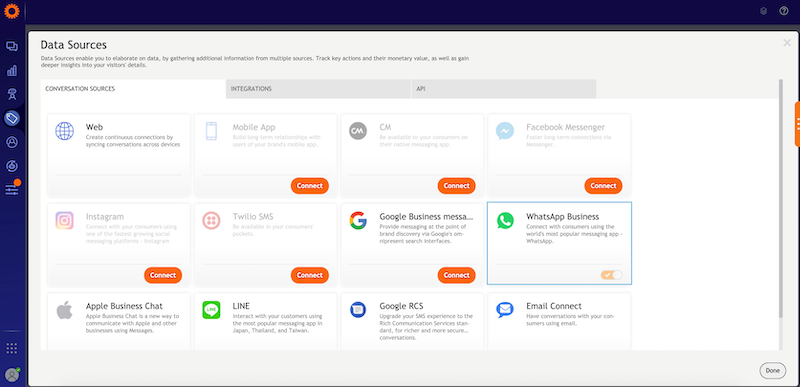The width and height of the screenshot is (800, 387).
Task: Click the Email Connect envelope icon
Action: pyautogui.click(x=505, y=309)
